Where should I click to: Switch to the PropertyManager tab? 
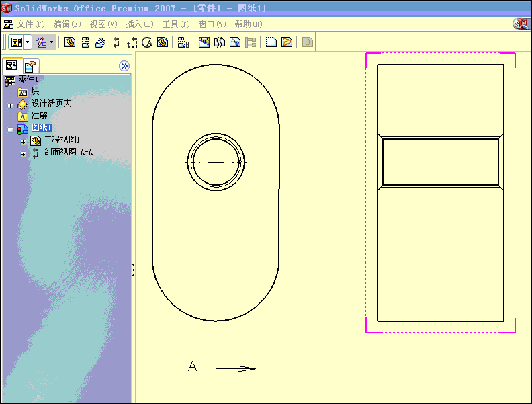30,66
